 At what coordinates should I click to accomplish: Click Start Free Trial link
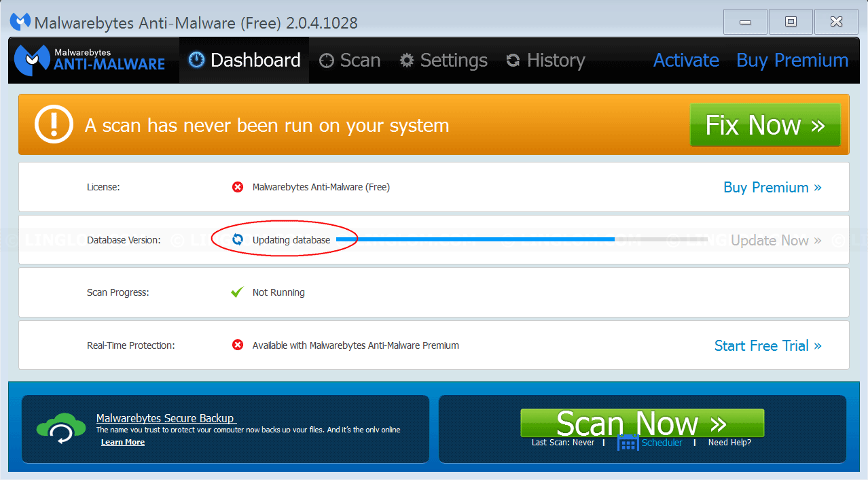[x=767, y=345]
